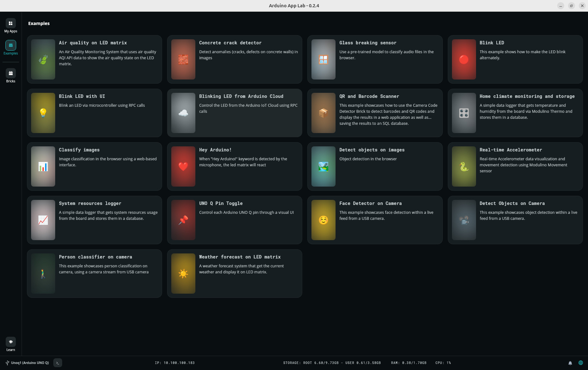Click the RAM 0.38/1.70GB readout
This screenshot has height=370, width=588.
409,363
